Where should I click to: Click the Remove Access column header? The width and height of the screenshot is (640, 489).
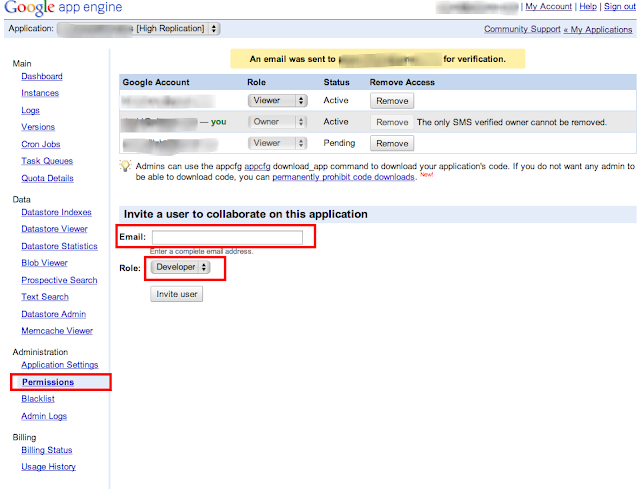[x=402, y=82]
